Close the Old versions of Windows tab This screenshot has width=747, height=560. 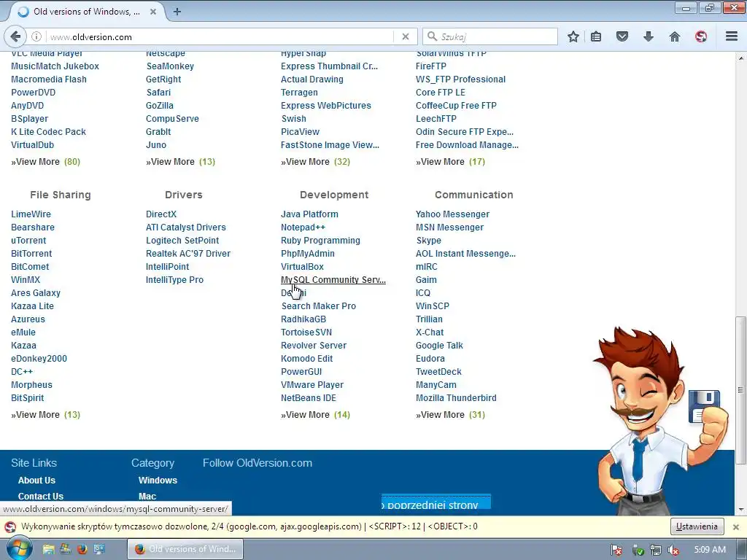pyautogui.click(x=153, y=12)
